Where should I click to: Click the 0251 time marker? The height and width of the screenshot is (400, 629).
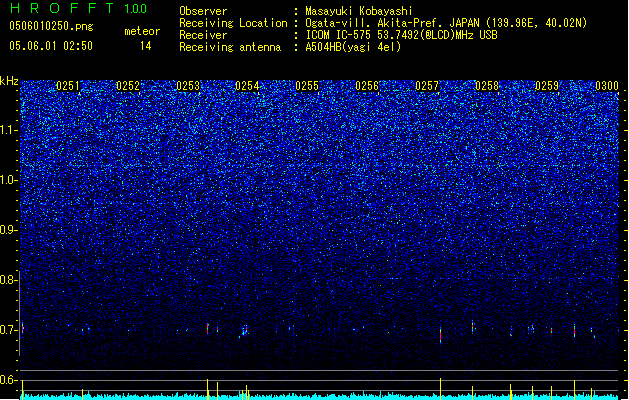[68, 86]
